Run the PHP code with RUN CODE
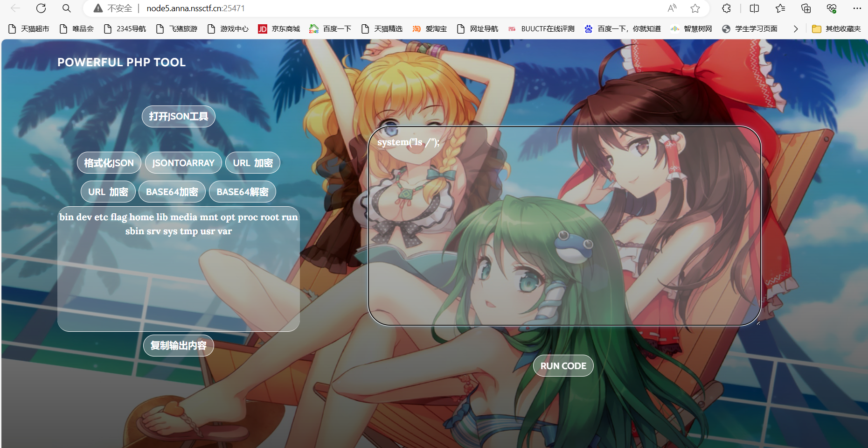 pyautogui.click(x=563, y=366)
